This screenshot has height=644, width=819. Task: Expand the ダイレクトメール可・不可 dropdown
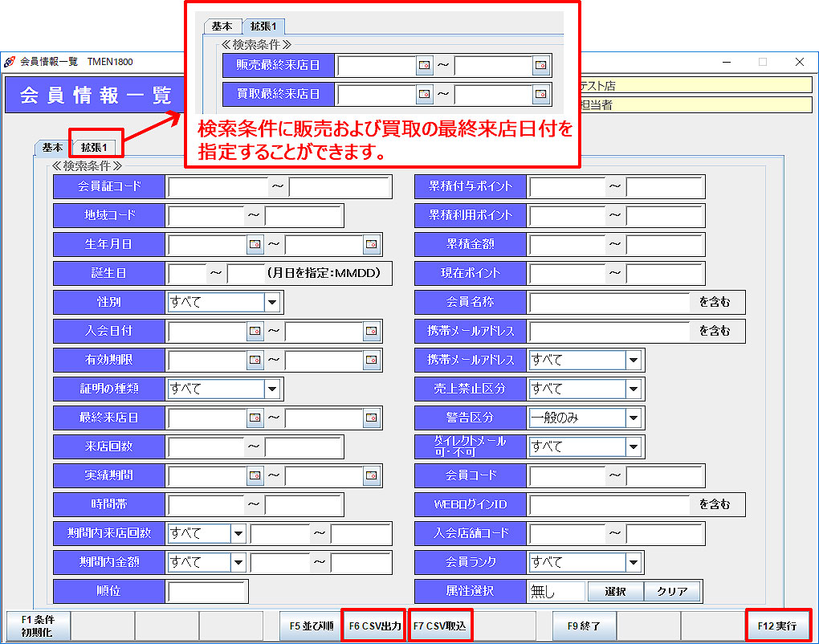click(x=634, y=446)
